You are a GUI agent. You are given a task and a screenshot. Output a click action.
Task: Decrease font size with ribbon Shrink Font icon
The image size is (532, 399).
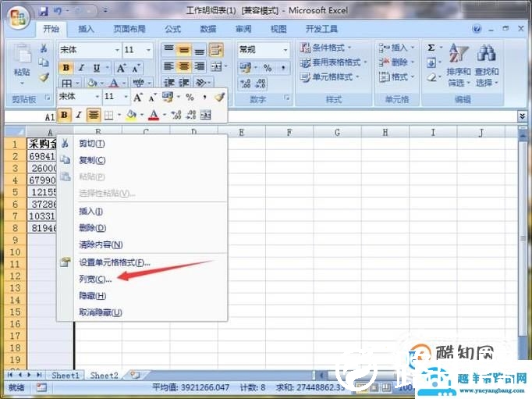pyautogui.click(x=136, y=68)
